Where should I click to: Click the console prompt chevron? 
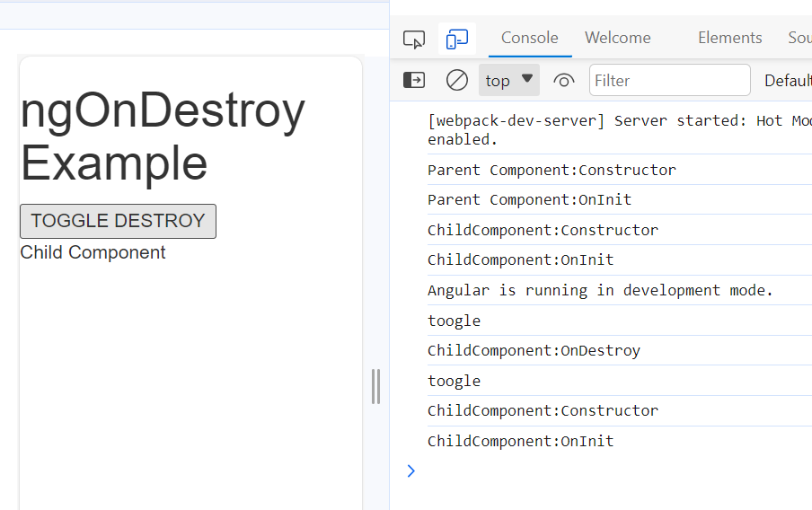pyautogui.click(x=411, y=470)
